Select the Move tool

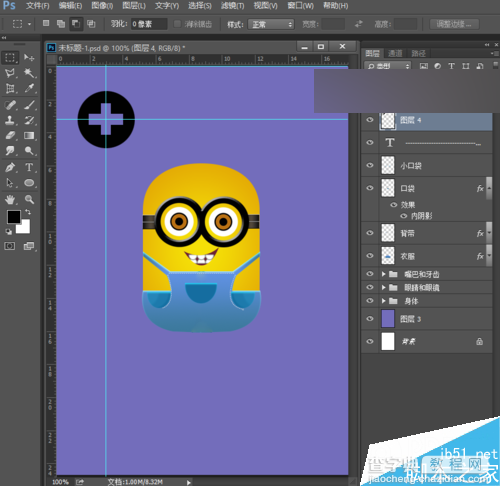click(x=29, y=58)
